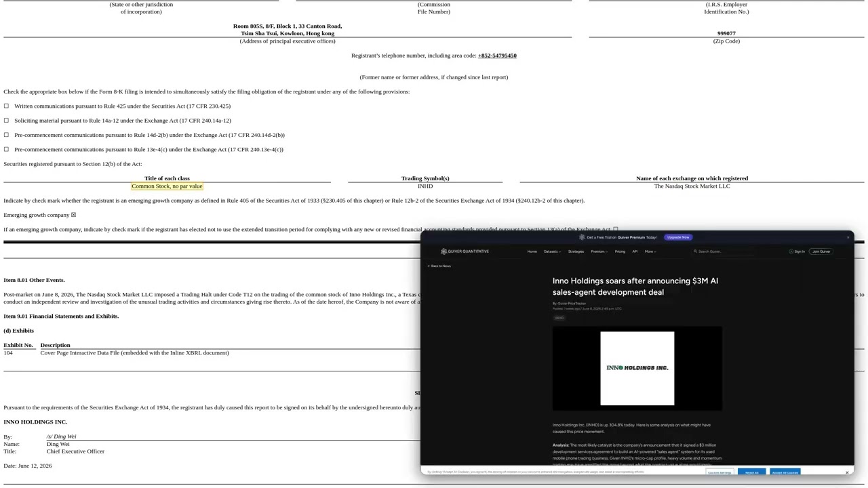
Task: Click the 'Inno Holdings soars' article headline
Action: click(x=635, y=286)
